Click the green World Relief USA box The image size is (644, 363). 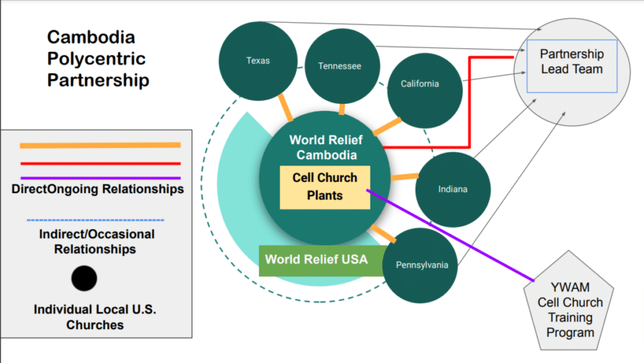coord(316,259)
